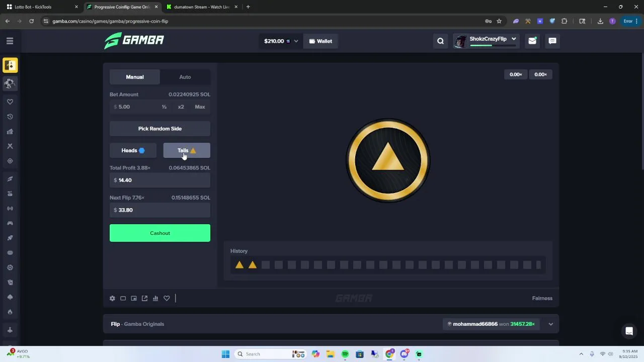644x362 pixels.
Task: Open Spotify from the taskbar
Action: pyautogui.click(x=345, y=354)
